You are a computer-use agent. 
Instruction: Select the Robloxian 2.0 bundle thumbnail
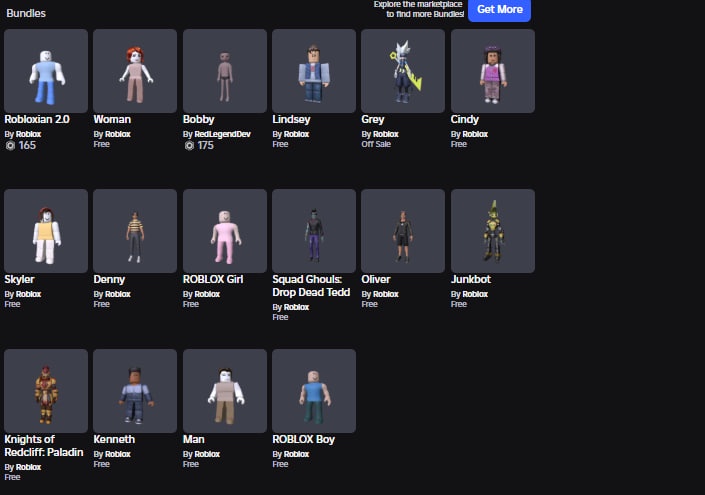46,71
